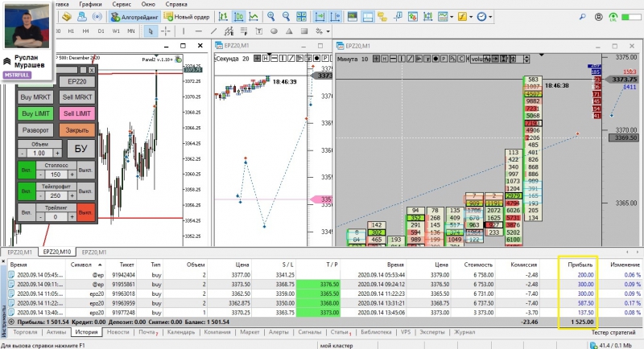This screenshot has height=349, width=644.
Task: Switch to line chart type icon
Action: (x=254, y=17)
